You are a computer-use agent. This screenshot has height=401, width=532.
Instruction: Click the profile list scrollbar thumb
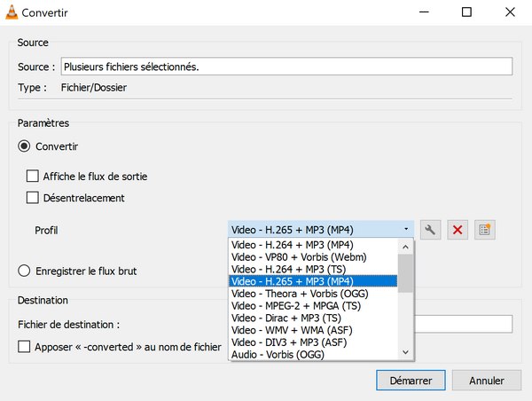click(405, 273)
